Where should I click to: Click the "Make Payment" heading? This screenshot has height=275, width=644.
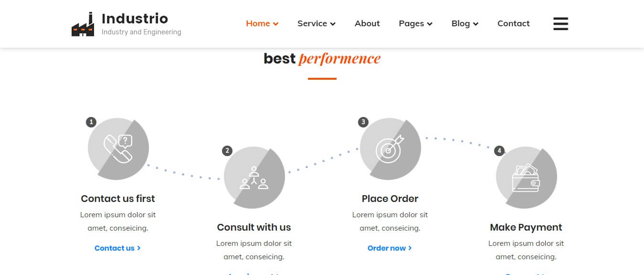click(526, 227)
